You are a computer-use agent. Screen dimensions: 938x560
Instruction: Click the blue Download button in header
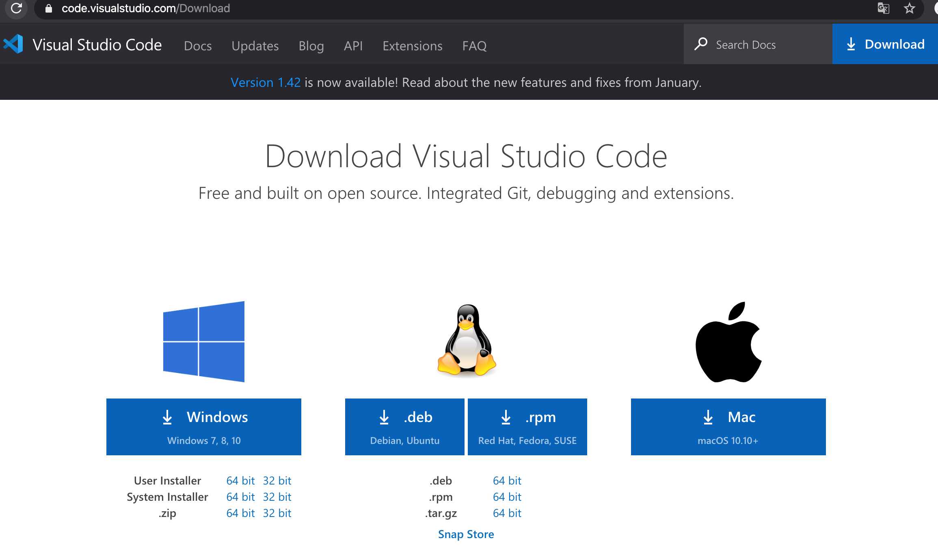885,44
